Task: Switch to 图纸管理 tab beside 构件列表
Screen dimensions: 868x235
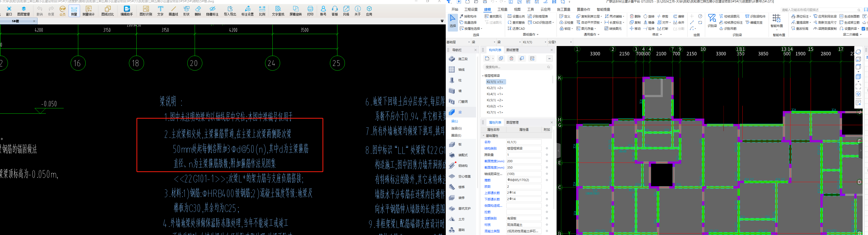Action: (x=512, y=50)
